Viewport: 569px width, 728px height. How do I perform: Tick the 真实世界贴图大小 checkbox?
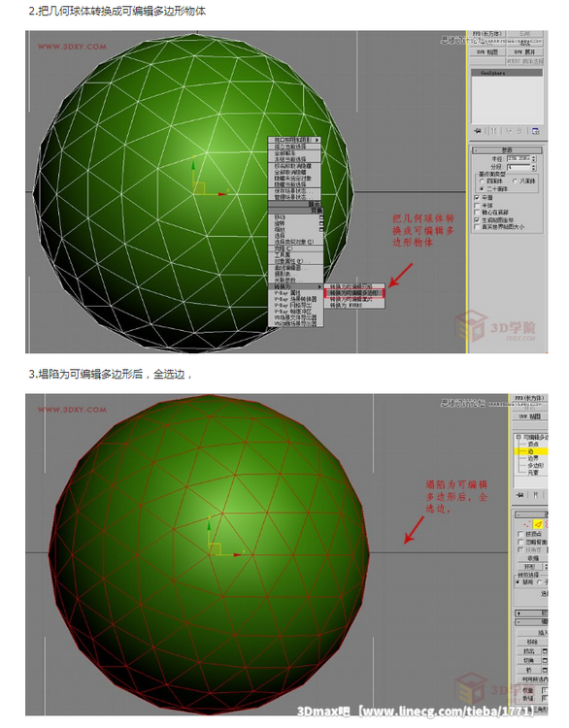(x=477, y=226)
